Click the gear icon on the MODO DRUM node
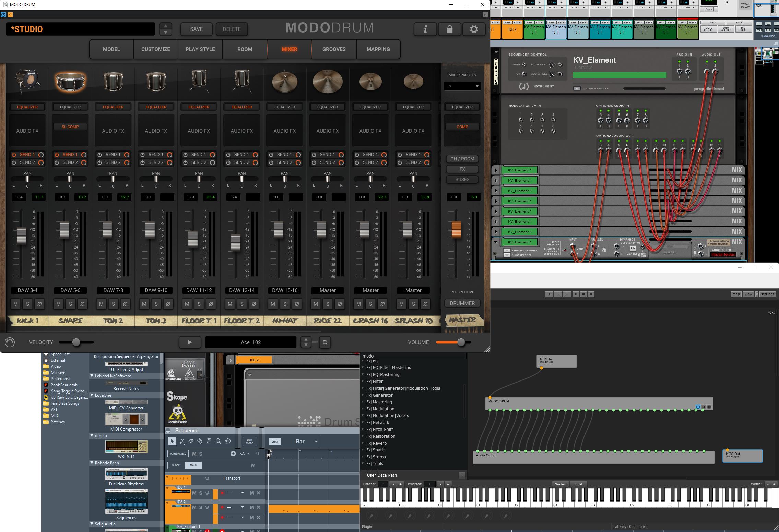 [709, 407]
